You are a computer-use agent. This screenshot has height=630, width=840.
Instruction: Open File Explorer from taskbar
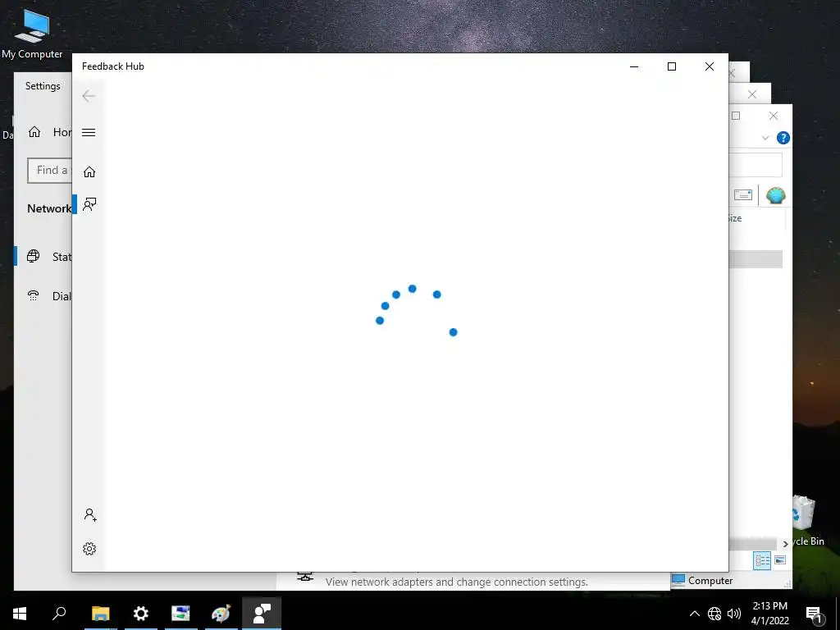pos(100,614)
